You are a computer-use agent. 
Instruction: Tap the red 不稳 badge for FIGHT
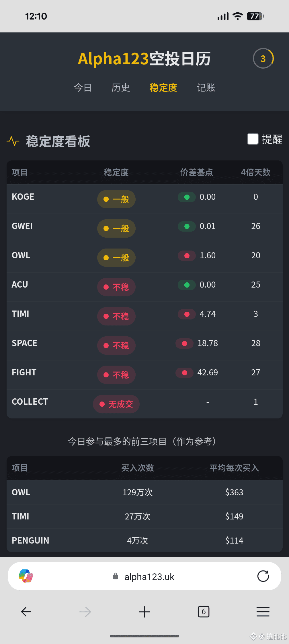point(116,375)
